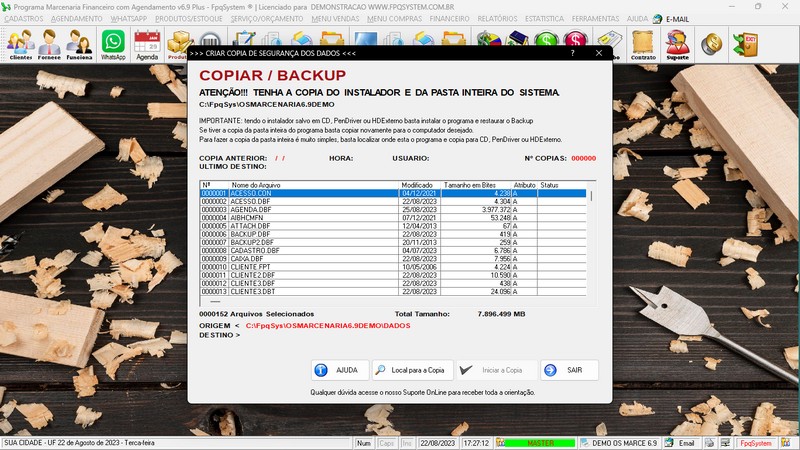Viewport: 800px width, 450px height.
Task: Click the Nome do Arquivo column header
Action: tap(314, 185)
